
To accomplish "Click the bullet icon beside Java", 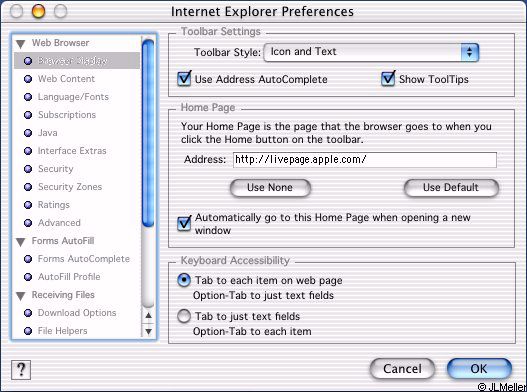I will [28, 133].
